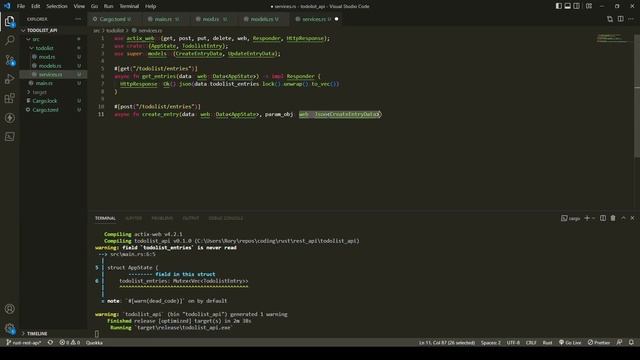
Task: Collapse the TODOLIST_API root folder
Action: (x=53, y=30)
